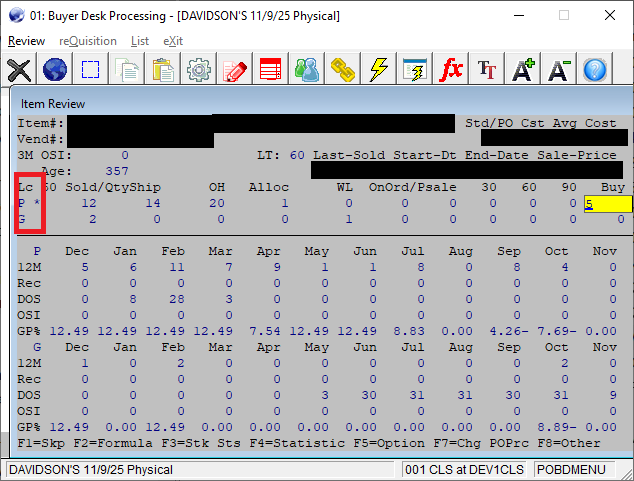Select the dashed rectangle selection tool
Viewport: 634px width, 481px height.
click(91, 70)
